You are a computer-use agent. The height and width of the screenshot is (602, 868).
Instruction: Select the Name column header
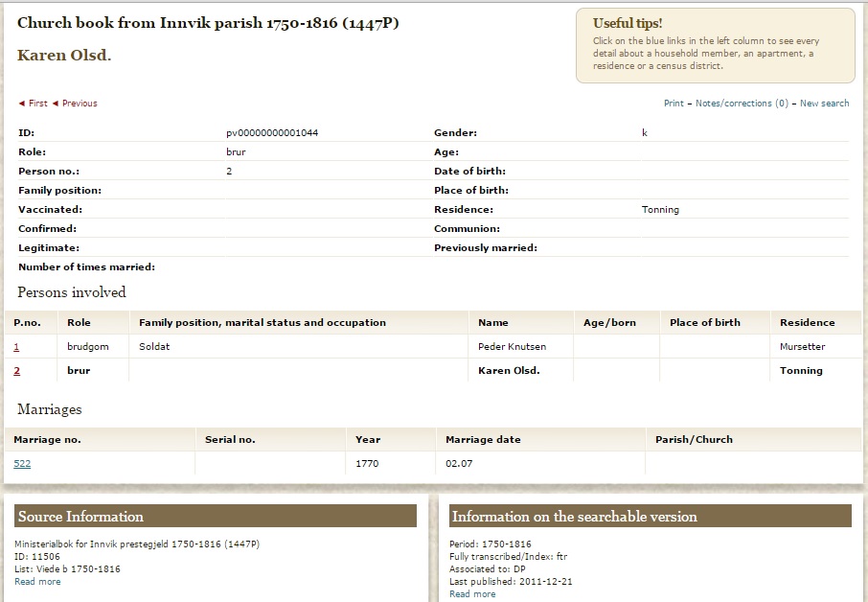(x=493, y=322)
